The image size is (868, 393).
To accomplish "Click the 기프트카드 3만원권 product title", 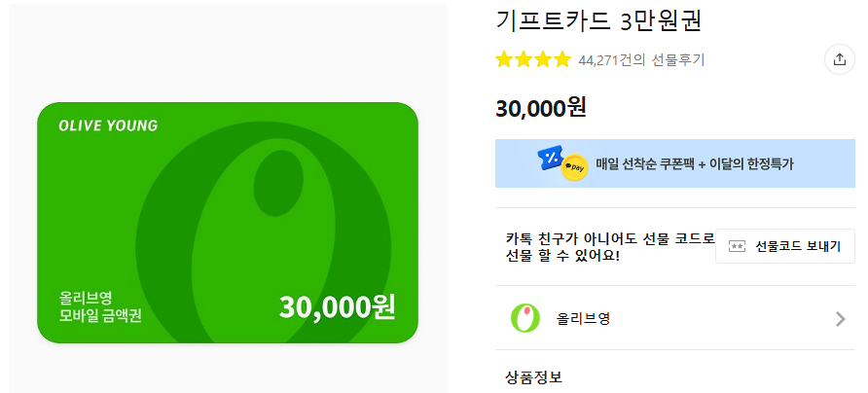I will pyautogui.click(x=599, y=20).
